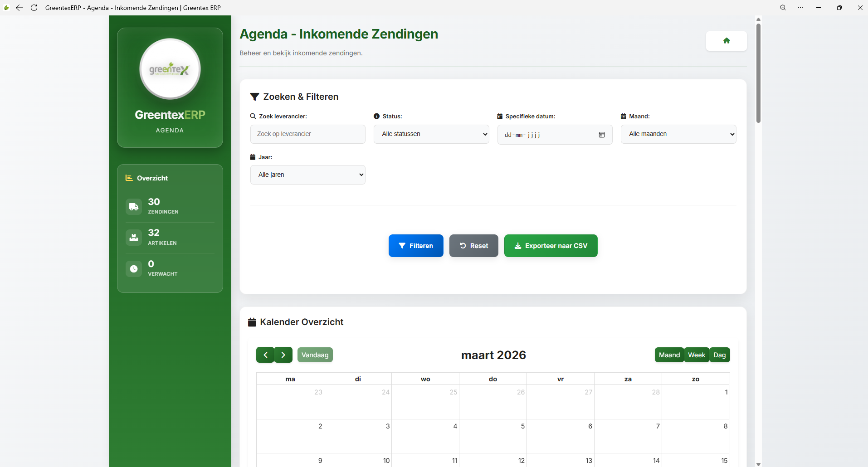Click the Filteren button

click(x=416, y=246)
